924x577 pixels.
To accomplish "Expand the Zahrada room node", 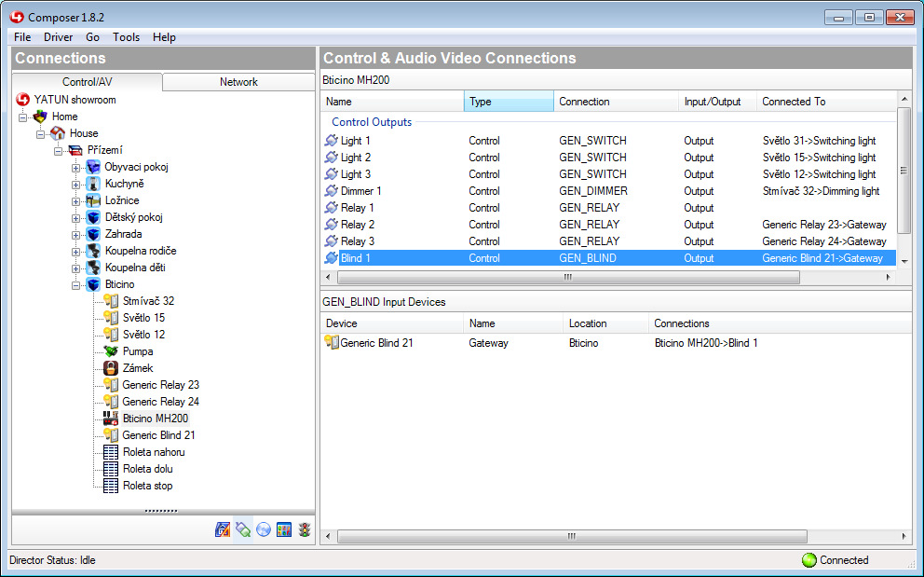I will [x=76, y=234].
